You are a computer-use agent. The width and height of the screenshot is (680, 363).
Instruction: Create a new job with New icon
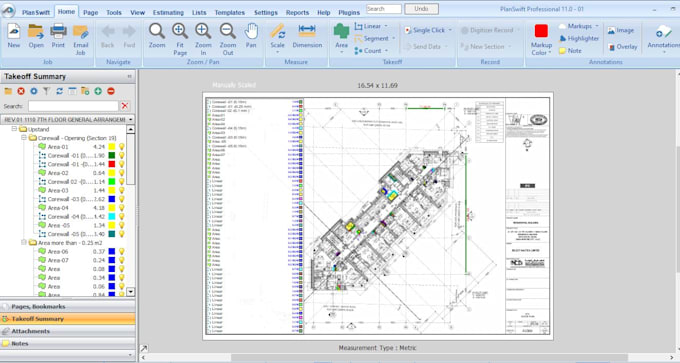tap(13, 36)
